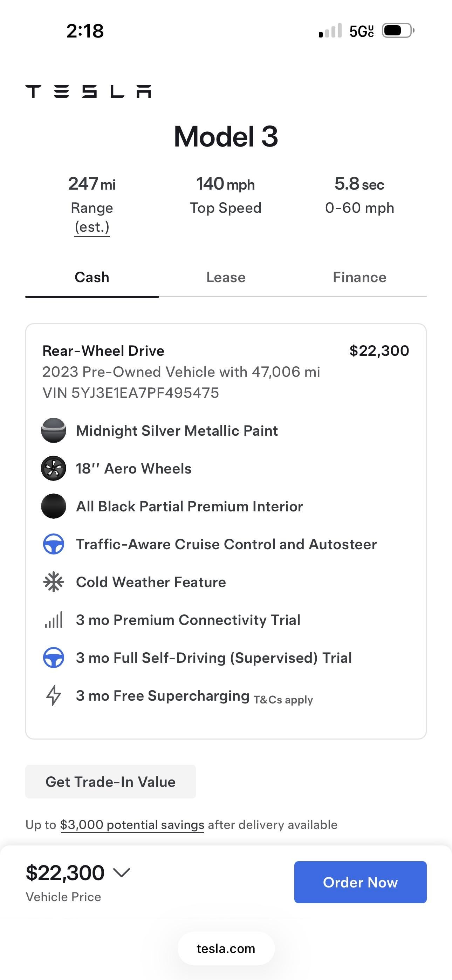Tap the All Black interior swatch
The image size is (452, 980).
[x=53, y=506]
